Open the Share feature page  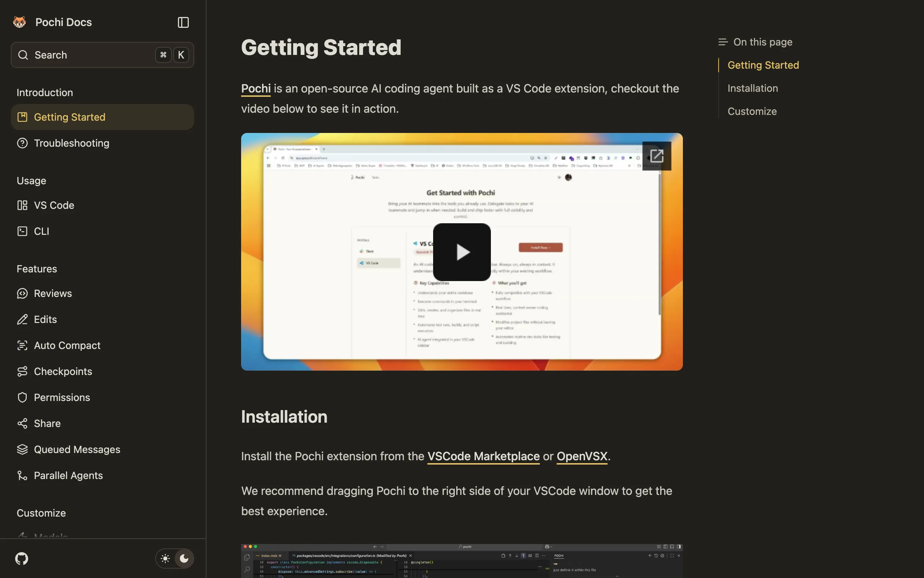point(103,423)
